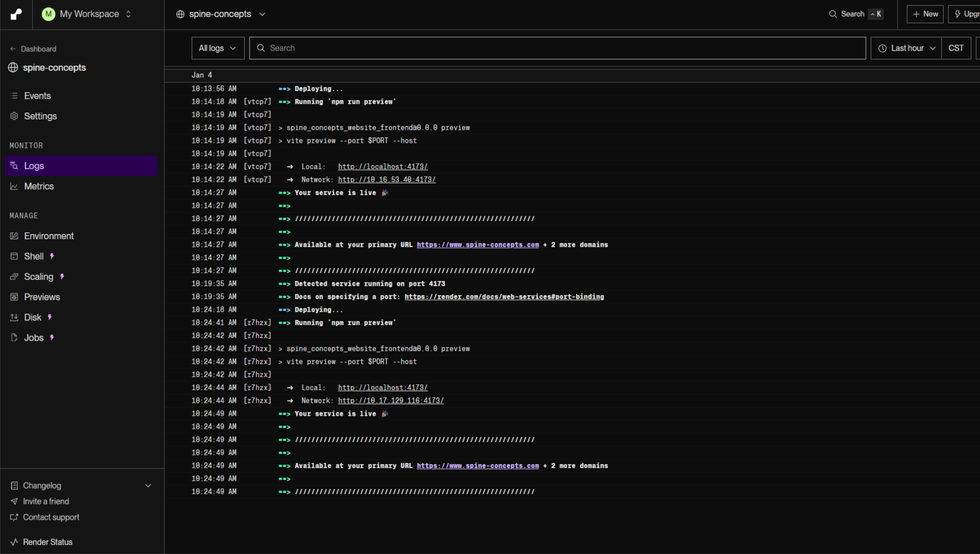Image resolution: width=980 pixels, height=554 pixels.
Task: Open the Events list icon
Action: (14, 96)
